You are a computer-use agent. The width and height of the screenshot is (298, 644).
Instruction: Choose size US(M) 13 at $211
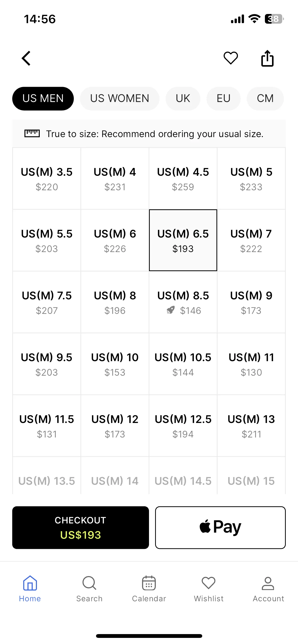(x=251, y=426)
